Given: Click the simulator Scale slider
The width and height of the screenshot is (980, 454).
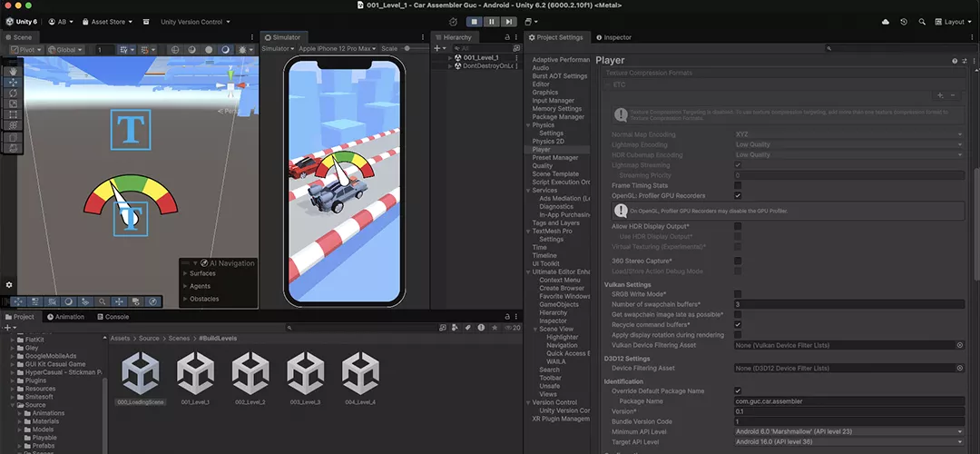Looking at the screenshot, I should point(408,48).
